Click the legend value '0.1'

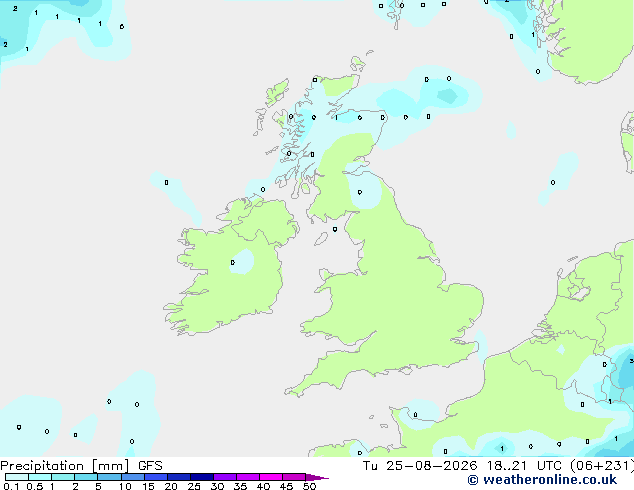pyautogui.click(x=11, y=486)
